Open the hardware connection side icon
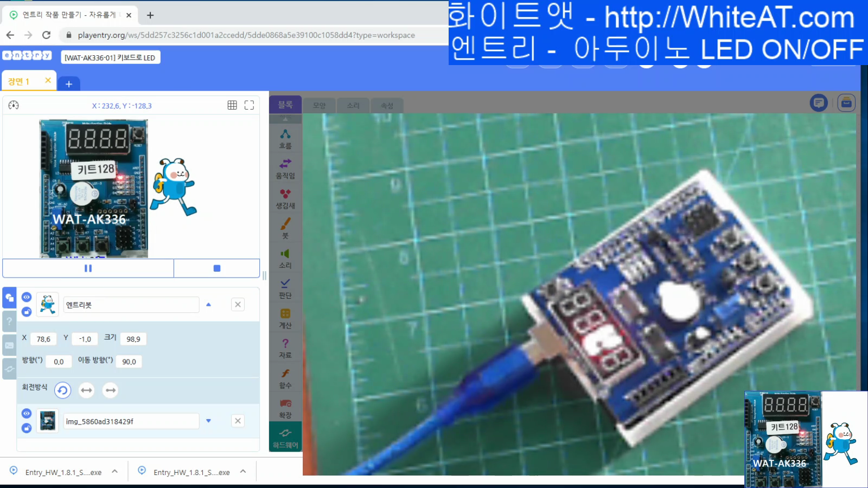 [x=9, y=369]
